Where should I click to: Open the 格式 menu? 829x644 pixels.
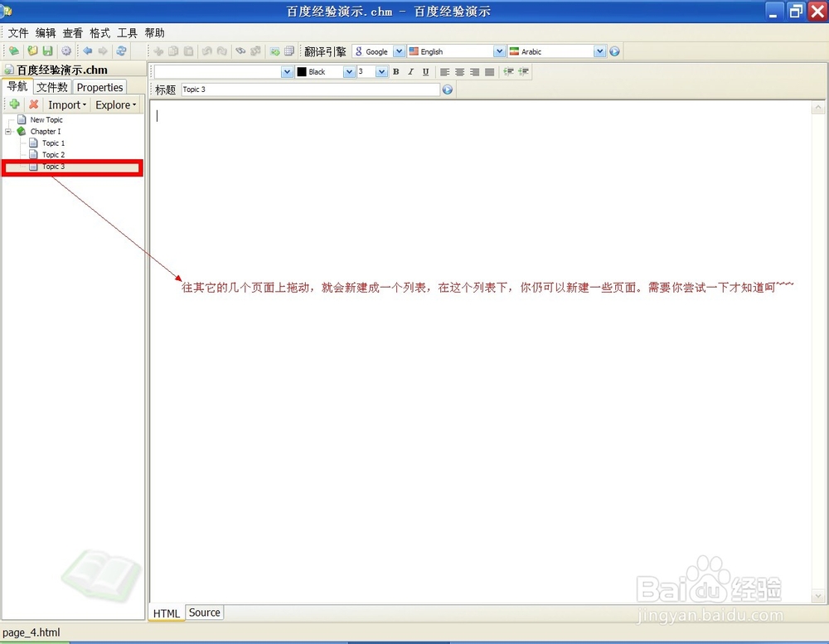click(x=100, y=33)
